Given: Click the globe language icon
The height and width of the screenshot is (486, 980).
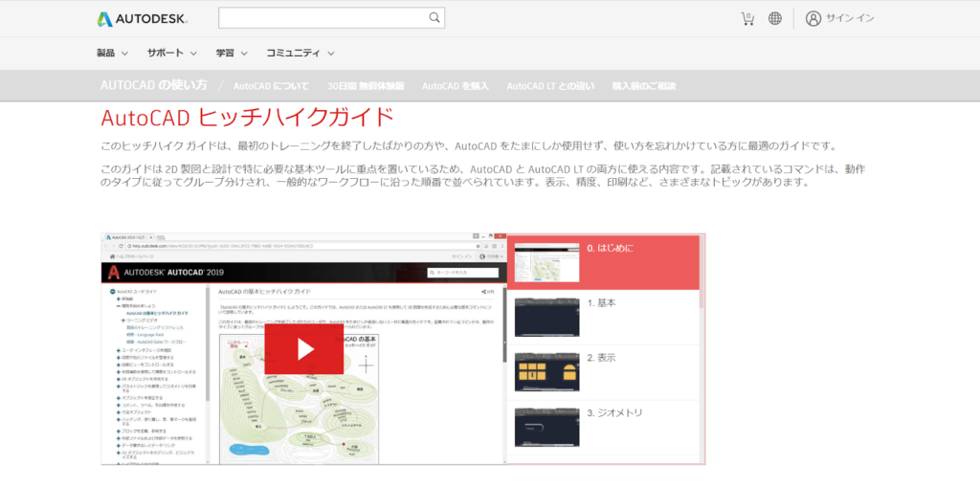Looking at the screenshot, I should coord(775,18).
